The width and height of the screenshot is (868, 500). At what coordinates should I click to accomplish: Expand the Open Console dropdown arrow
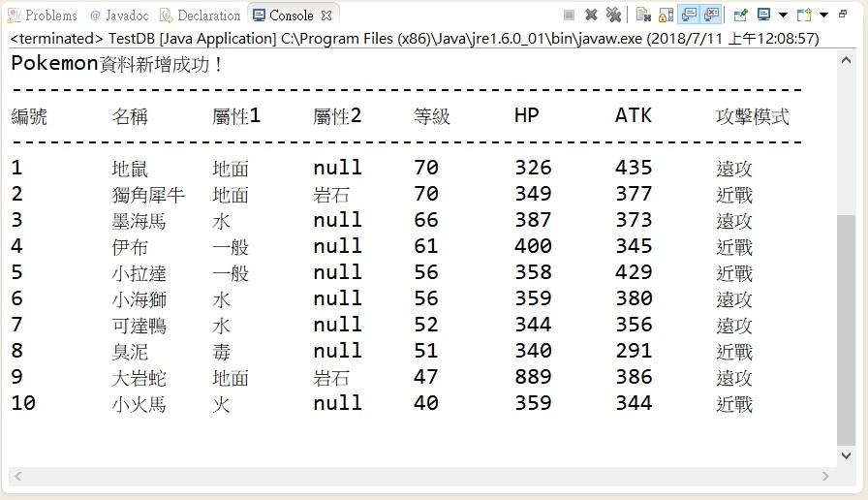tap(823, 15)
